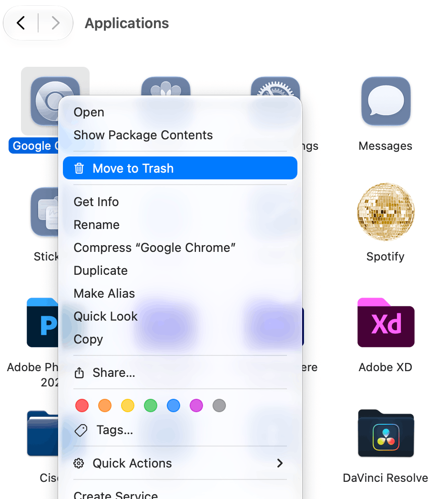Go back using the left chevron
This screenshot has width=448, height=499.
click(x=21, y=23)
